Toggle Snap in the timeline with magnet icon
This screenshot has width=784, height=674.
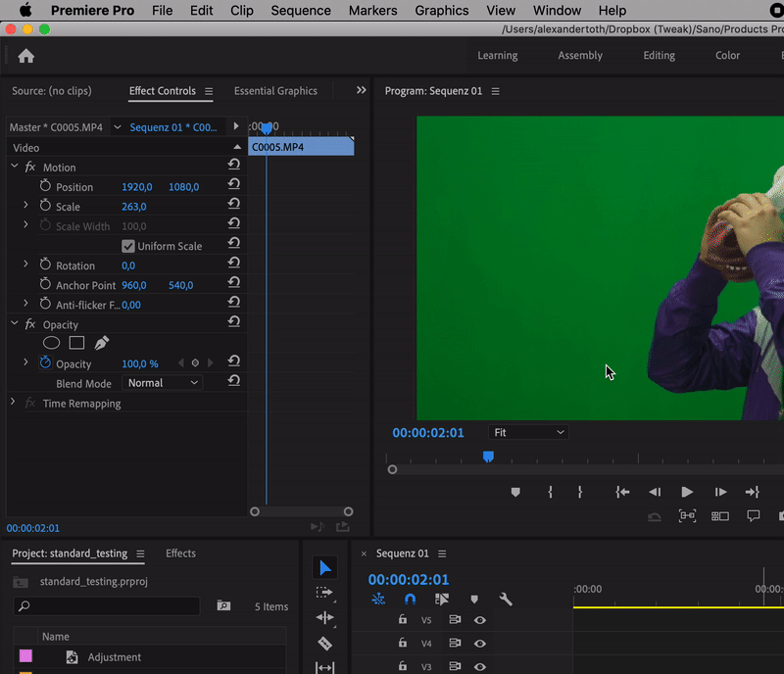pyautogui.click(x=410, y=600)
